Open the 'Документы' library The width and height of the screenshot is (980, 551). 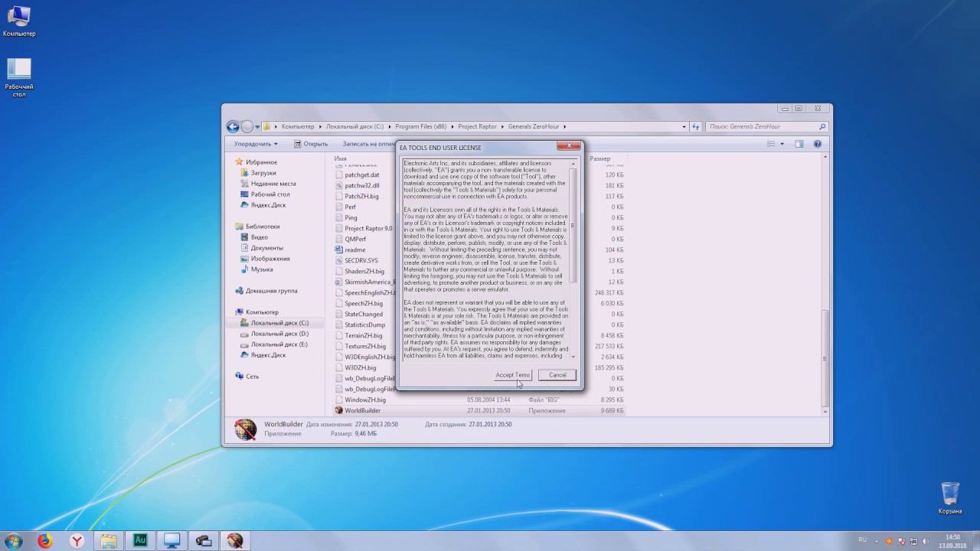click(266, 248)
